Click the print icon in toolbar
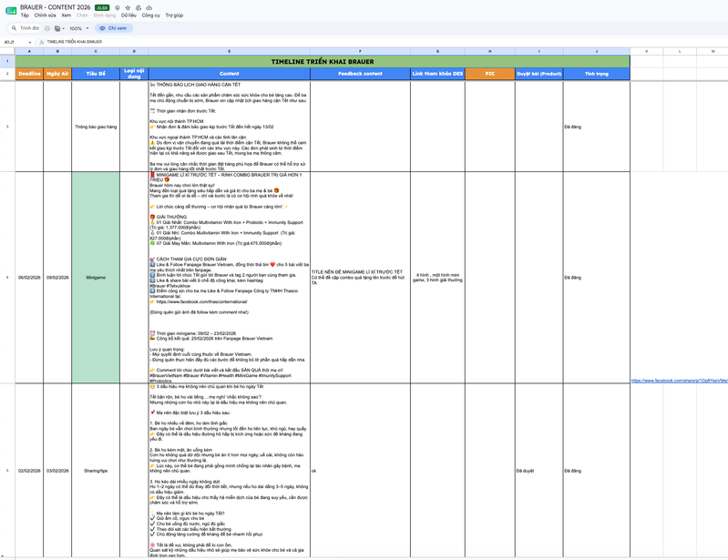728x560 pixels. [46, 28]
